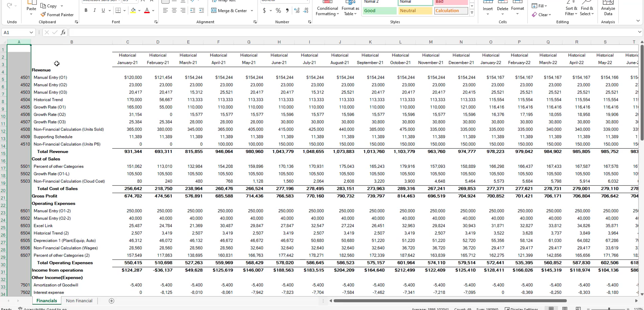Activate the Format Painter
The width and height of the screenshot is (644, 310).
(57, 14)
